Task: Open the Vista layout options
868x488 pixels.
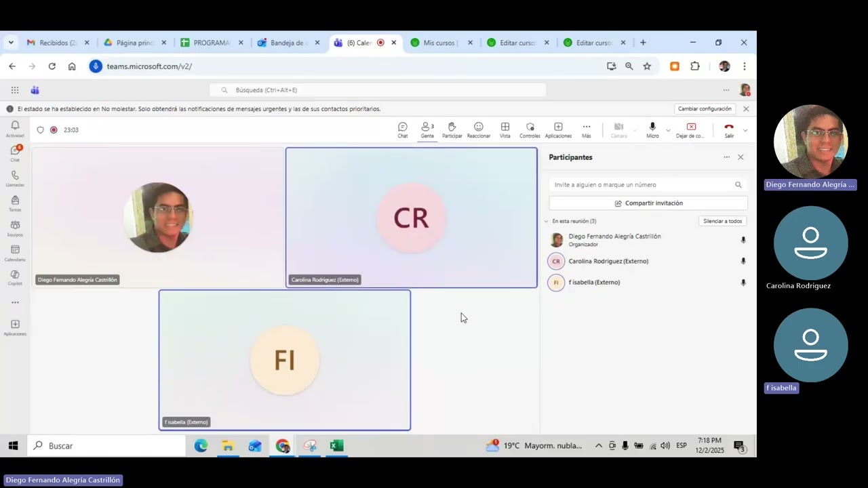Action: (x=505, y=130)
